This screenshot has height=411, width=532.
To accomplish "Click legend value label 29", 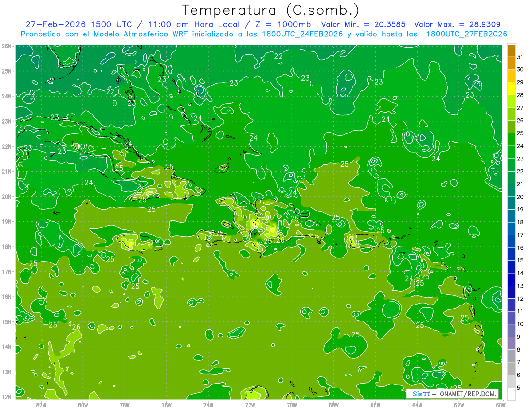I will pos(520,82).
